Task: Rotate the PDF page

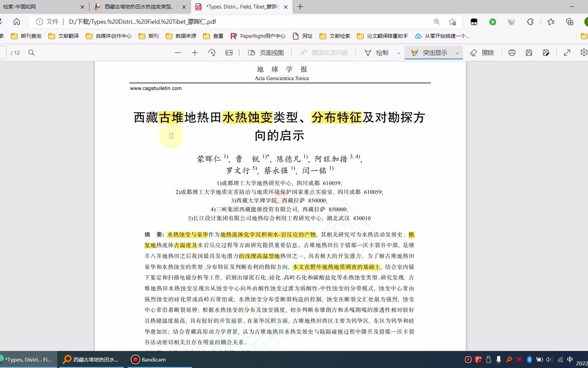Action: 212,52
